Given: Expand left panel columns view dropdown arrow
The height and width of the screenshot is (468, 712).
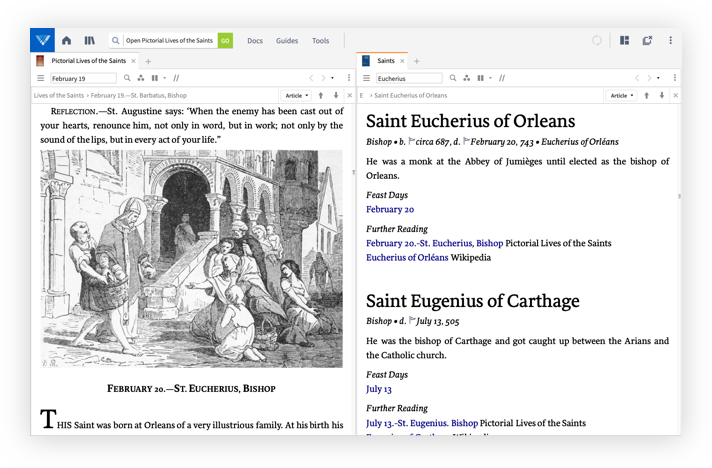Looking at the screenshot, I should click(164, 78).
